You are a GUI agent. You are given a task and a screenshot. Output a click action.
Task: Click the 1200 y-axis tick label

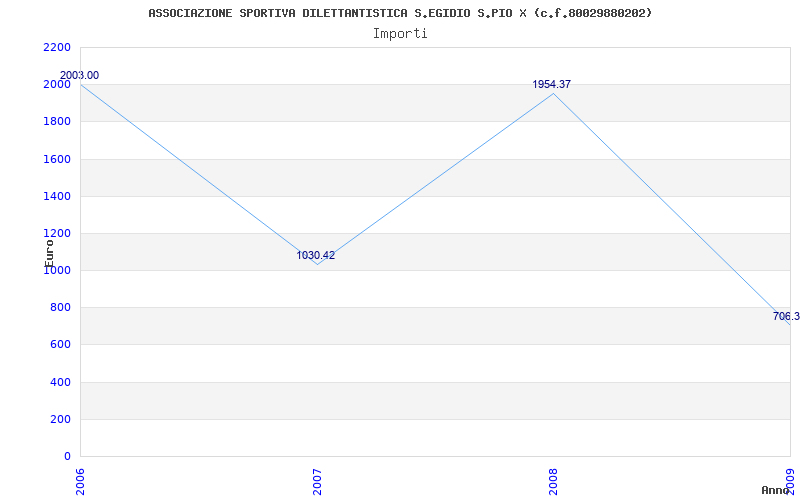click(x=57, y=234)
